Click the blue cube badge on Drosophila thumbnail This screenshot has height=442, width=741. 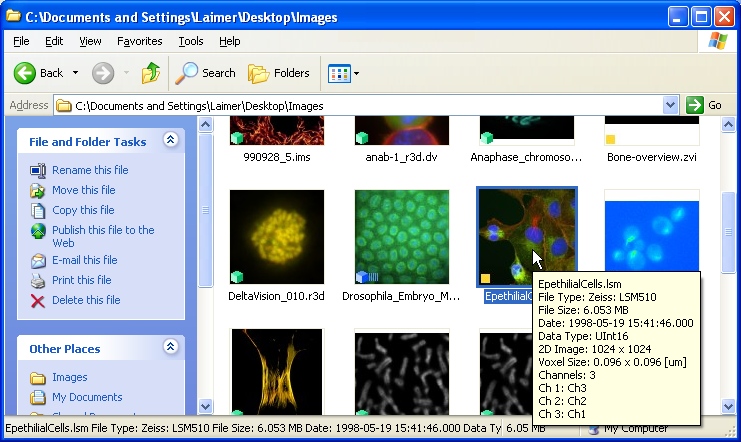pos(362,277)
